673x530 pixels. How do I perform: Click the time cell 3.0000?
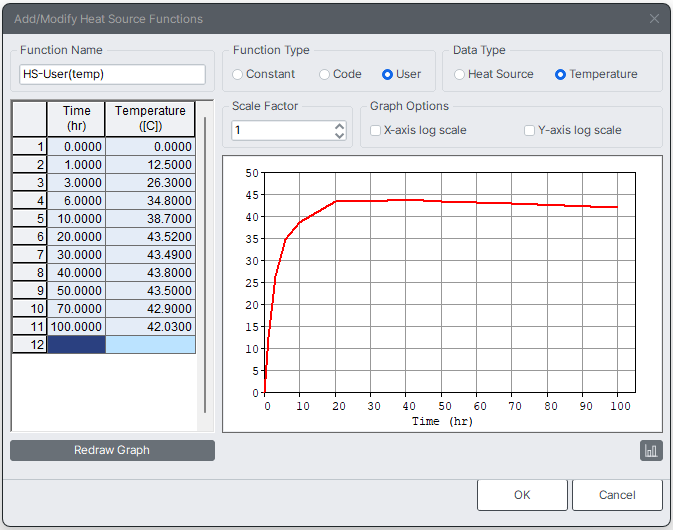pyautogui.click(x=76, y=182)
